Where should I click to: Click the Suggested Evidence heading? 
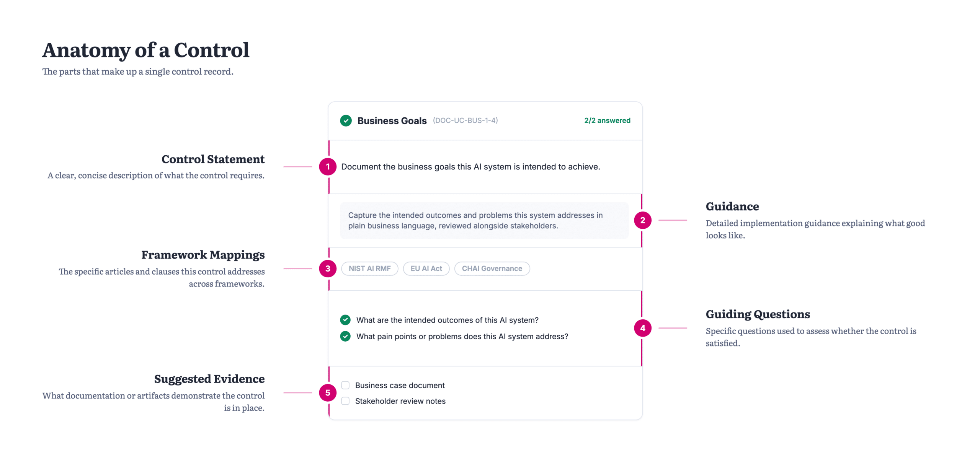click(x=209, y=379)
